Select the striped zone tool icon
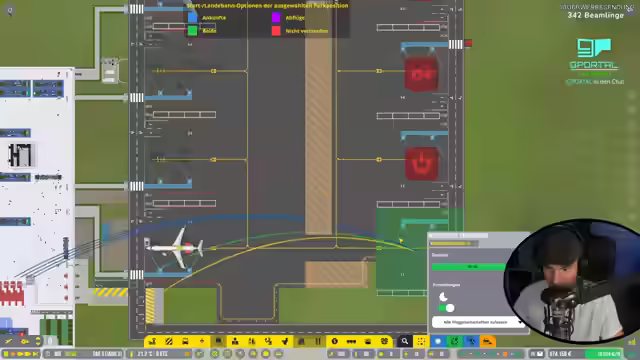640x360 pixels. click(x=169, y=341)
